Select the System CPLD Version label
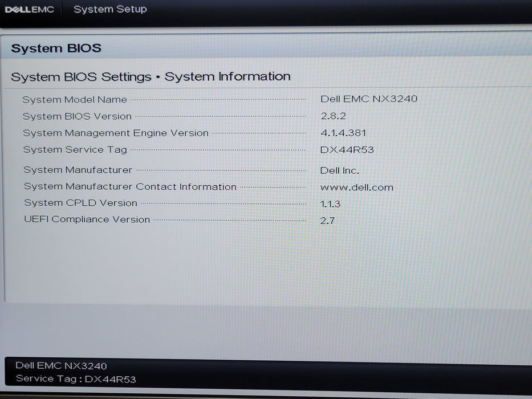 (x=81, y=203)
